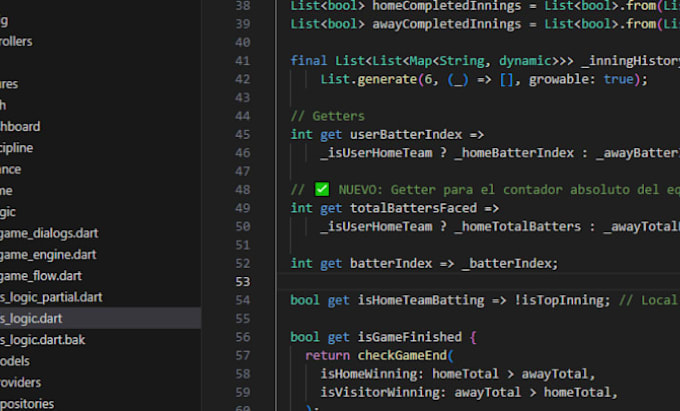The height and width of the screenshot is (411, 680).
Task: Open game_flow.dart from the file tree
Action: [x=41, y=276]
